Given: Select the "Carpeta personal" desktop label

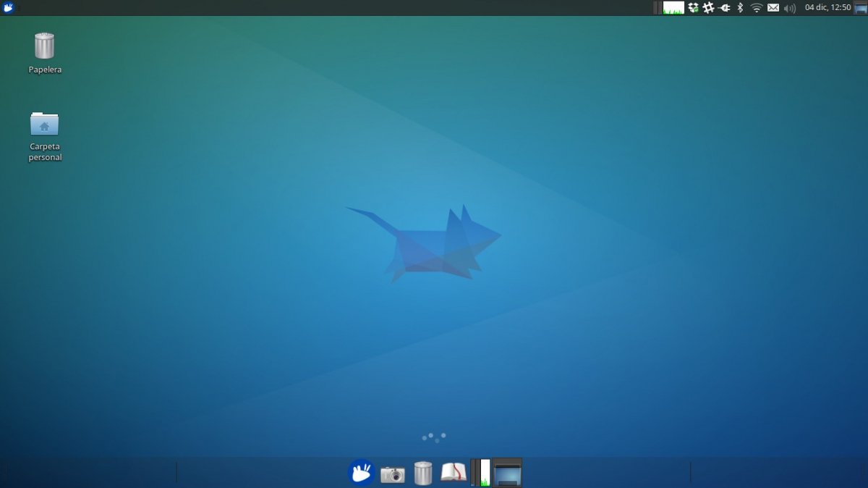Looking at the screenshot, I should pos(45,152).
